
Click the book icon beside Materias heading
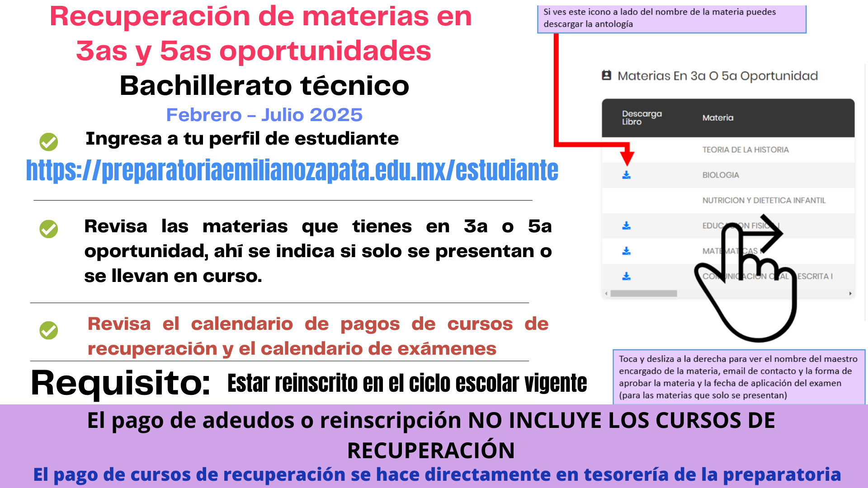[607, 75]
